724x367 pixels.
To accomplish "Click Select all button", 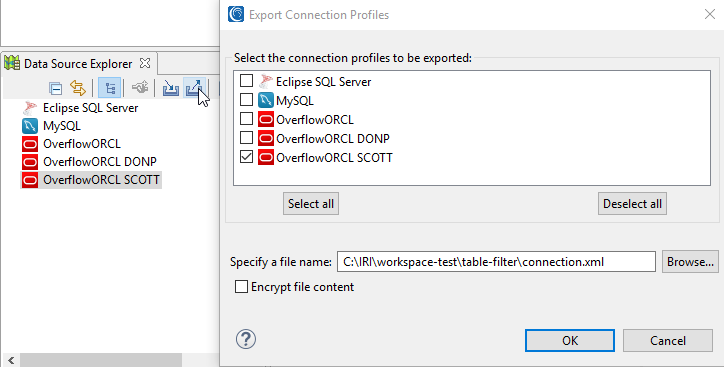I will point(311,204).
